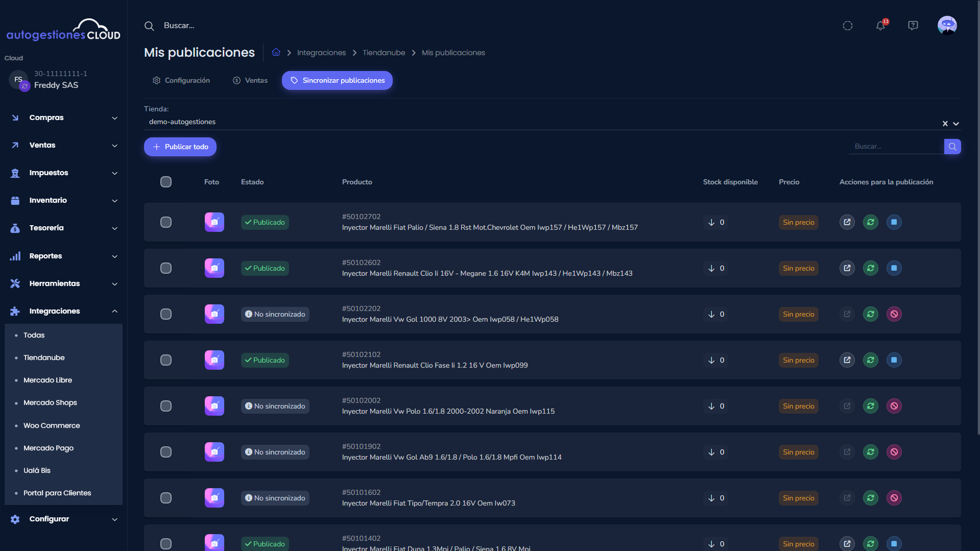Image resolution: width=980 pixels, height=551 pixels.
Task: Clear the selected store with the X
Action: [x=945, y=124]
